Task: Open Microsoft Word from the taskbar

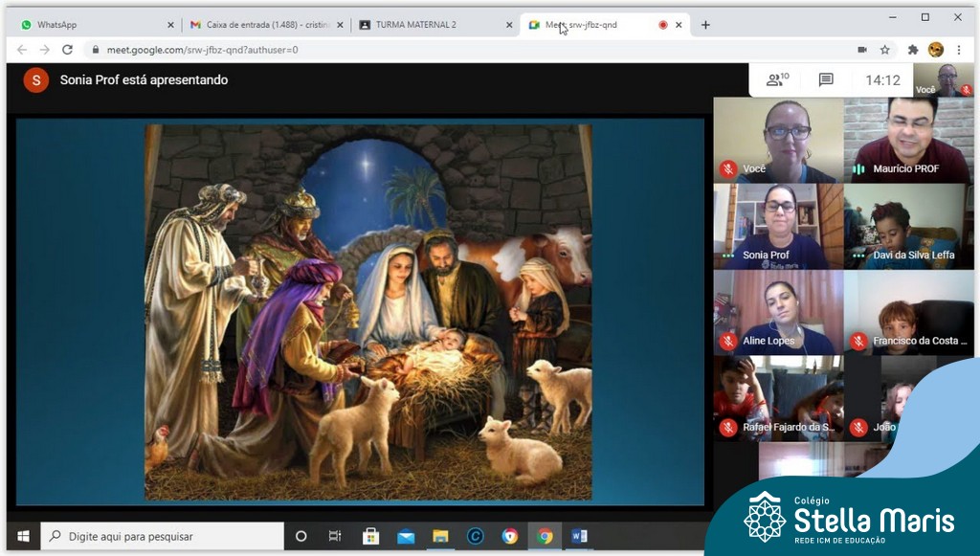Action: point(579,536)
